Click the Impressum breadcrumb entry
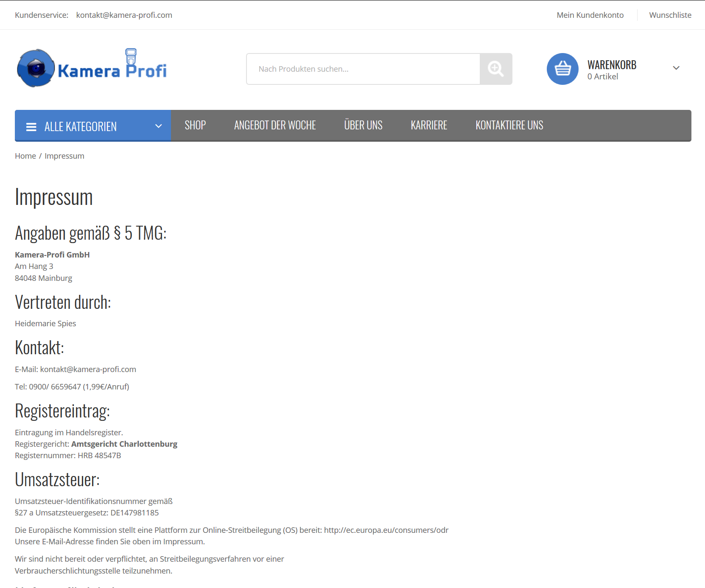Screen dimensions: 705x588 click(64, 156)
